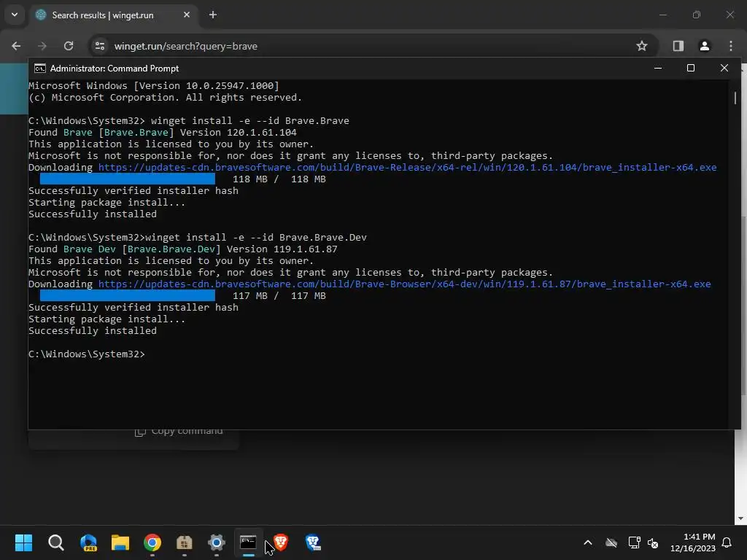Image resolution: width=747 pixels, height=560 pixels.
Task: Open the Windows Start menu
Action: 23,542
